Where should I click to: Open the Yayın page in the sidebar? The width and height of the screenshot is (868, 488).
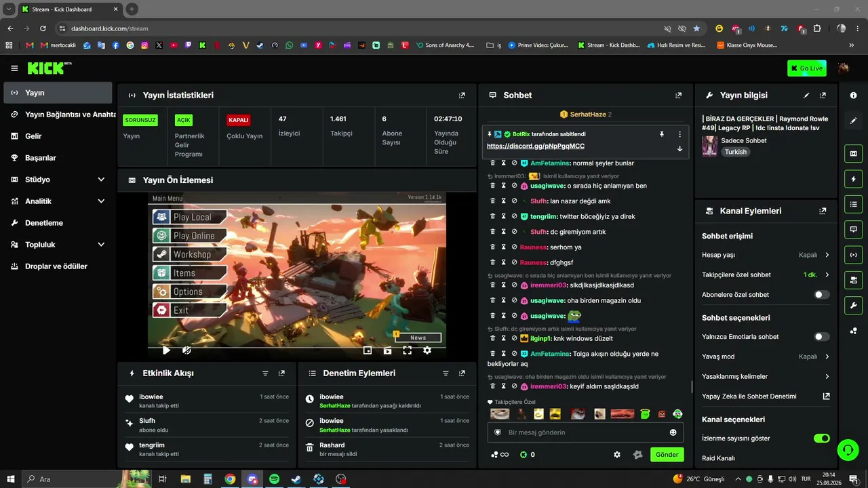tap(58, 93)
